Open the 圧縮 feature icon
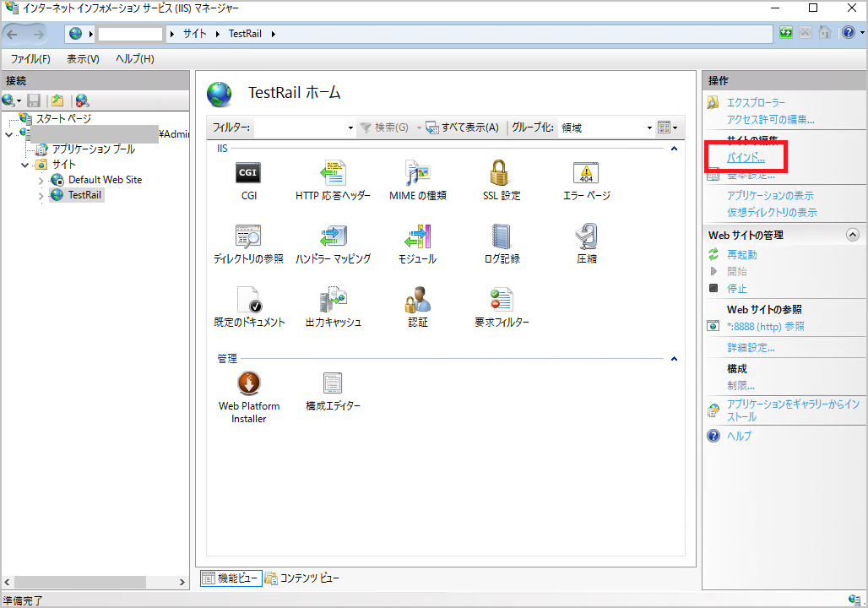 586,237
